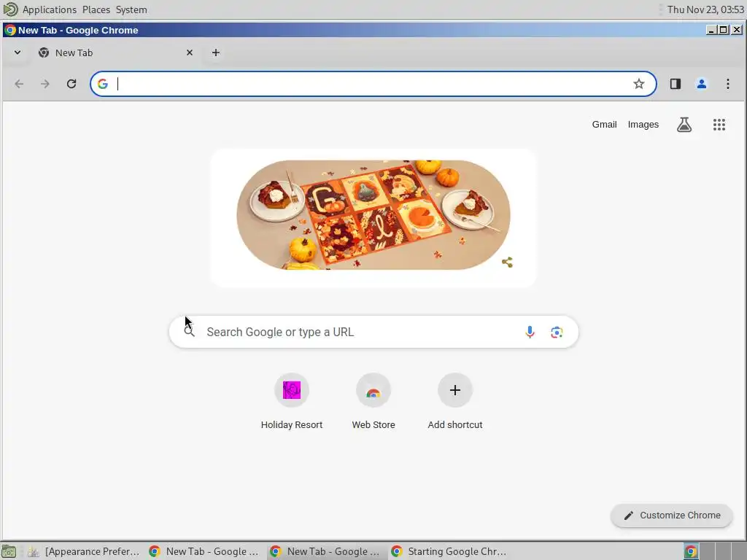Close the New Tab tab
The height and width of the screenshot is (560, 747).
click(190, 52)
